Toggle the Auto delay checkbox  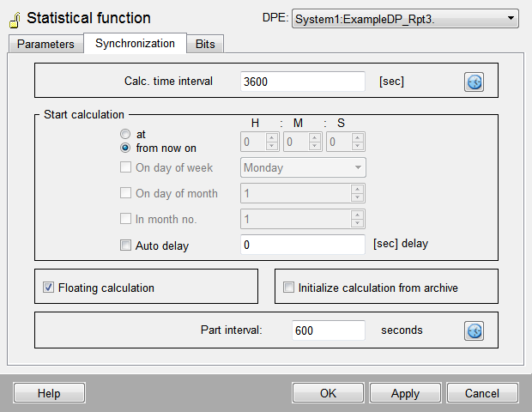[126, 245]
